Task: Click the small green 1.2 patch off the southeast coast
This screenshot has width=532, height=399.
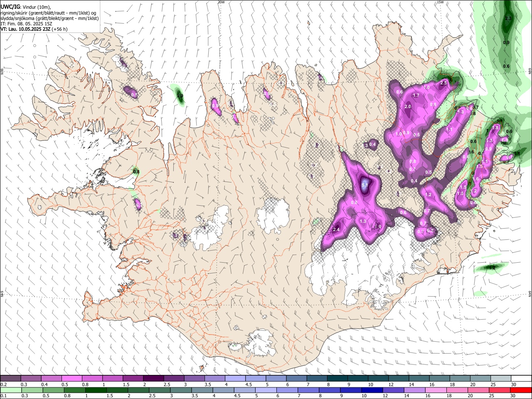Action: (x=492, y=268)
